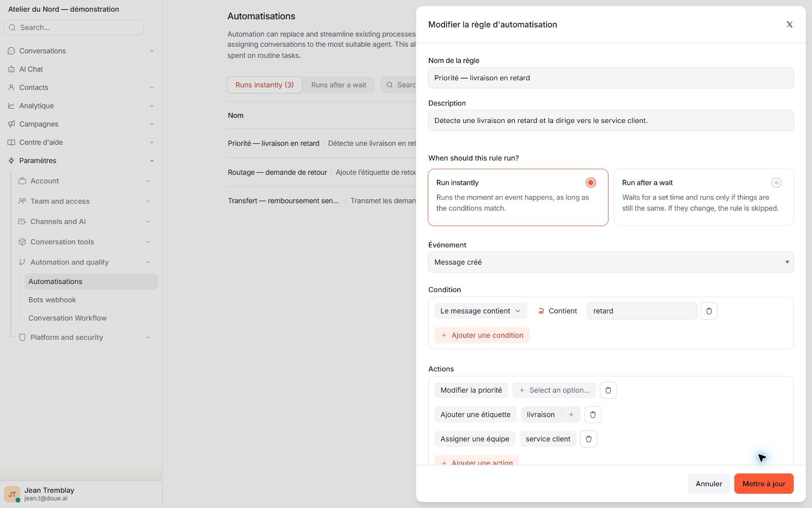This screenshot has width=812, height=508.
Task: Switch to the Runs after a wait tab
Action: [339, 85]
